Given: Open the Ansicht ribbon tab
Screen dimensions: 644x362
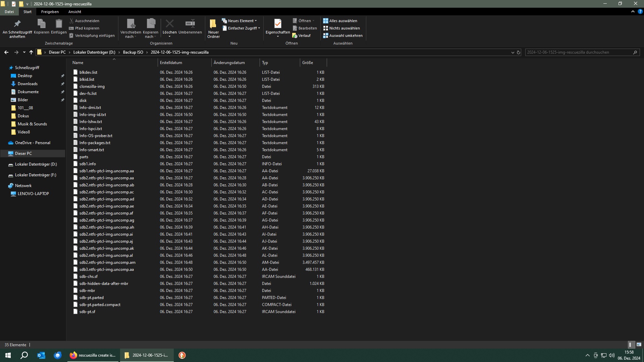Looking at the screenshot, I should [74, 12].
